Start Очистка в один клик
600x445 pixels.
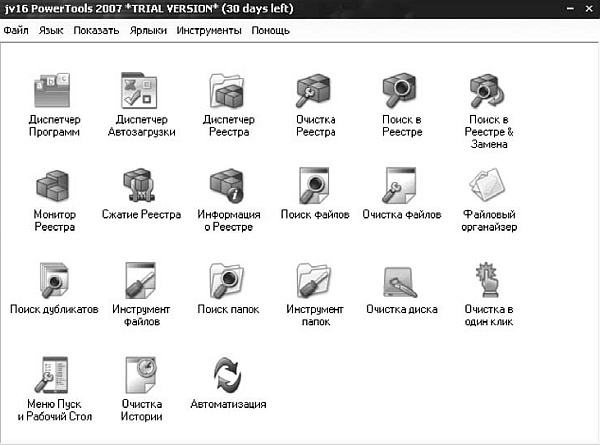(487, 280)
